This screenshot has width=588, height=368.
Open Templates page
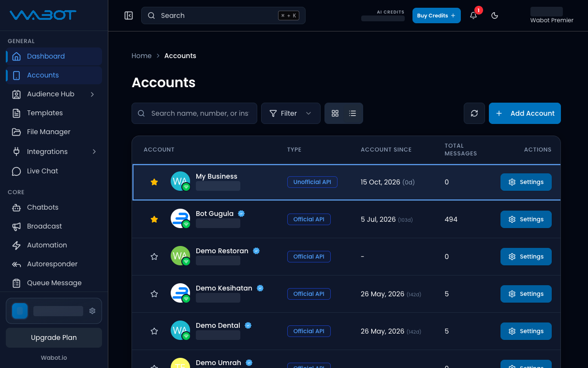pos(54,113)
